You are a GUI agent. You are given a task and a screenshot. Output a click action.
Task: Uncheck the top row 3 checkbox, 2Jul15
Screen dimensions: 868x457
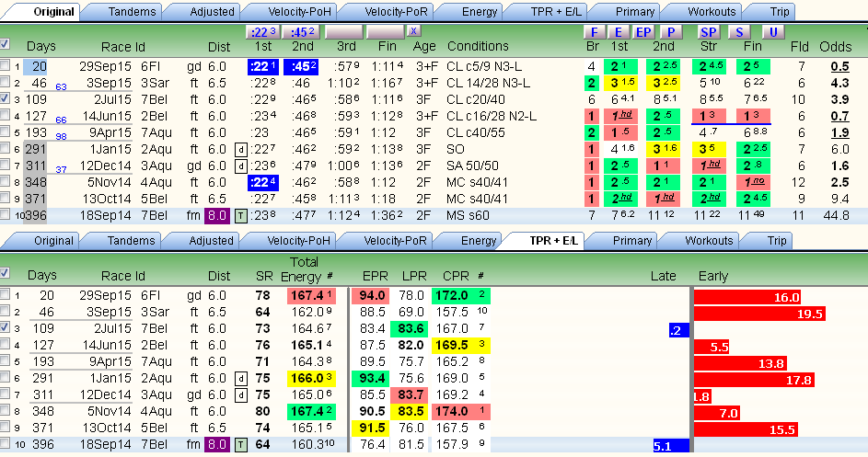point(5,98)
